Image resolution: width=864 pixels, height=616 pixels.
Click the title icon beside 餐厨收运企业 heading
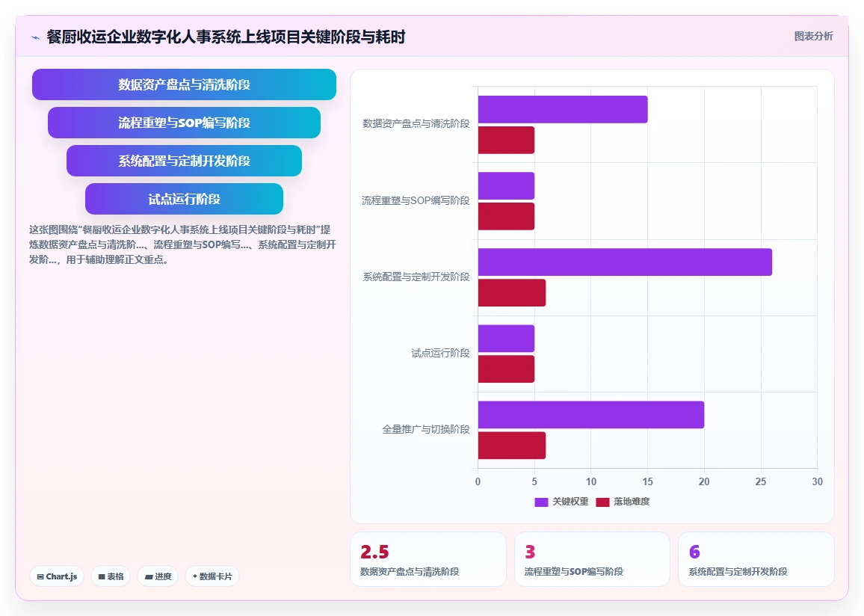[x=35, y=37]
